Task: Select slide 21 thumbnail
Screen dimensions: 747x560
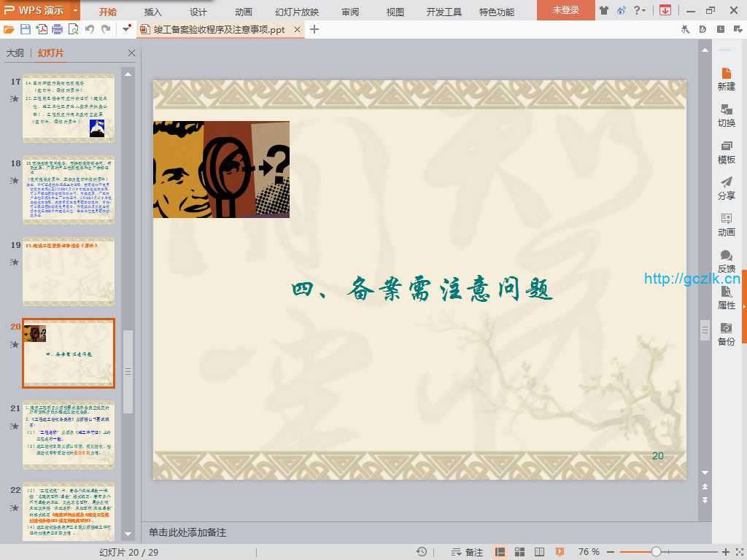Action: 69,435
